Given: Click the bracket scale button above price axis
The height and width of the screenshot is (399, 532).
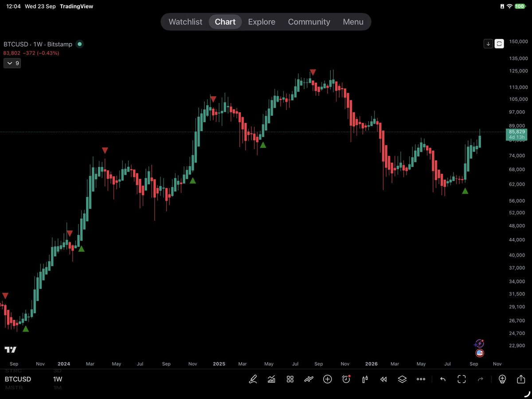Looking at the screenshot, I should [x=499, y=43].
